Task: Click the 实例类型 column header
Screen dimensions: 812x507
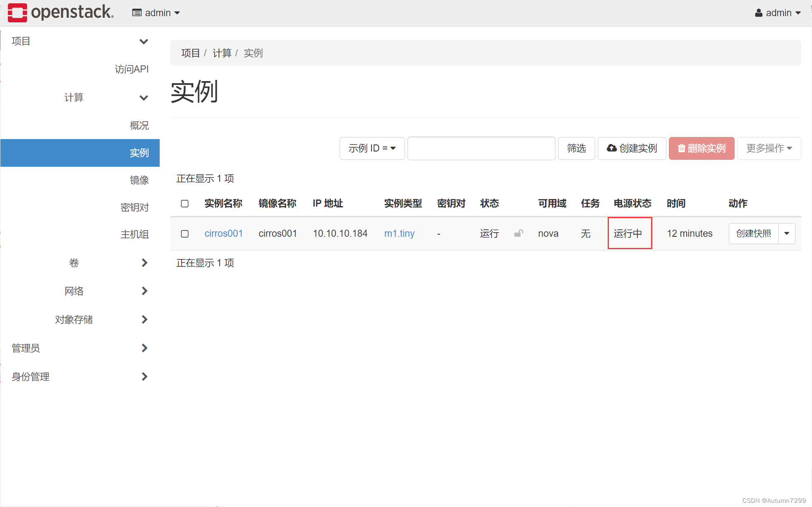Action: click(403, 203)
